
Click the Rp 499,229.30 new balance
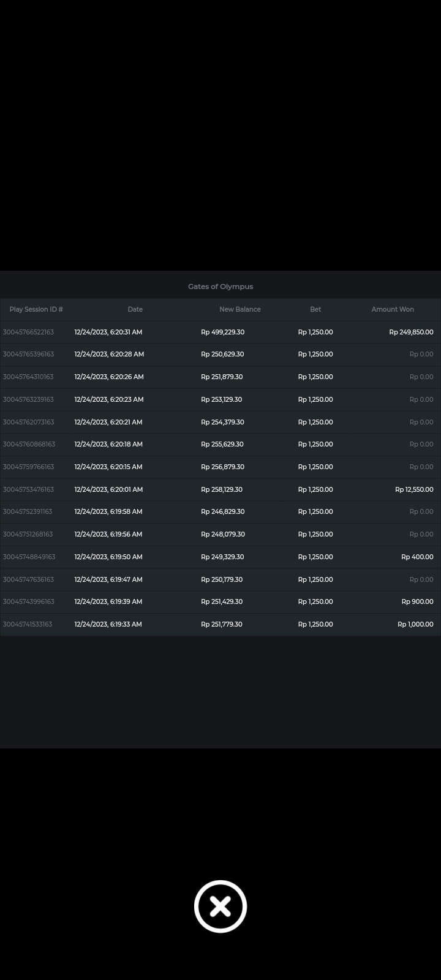point(222,332)
